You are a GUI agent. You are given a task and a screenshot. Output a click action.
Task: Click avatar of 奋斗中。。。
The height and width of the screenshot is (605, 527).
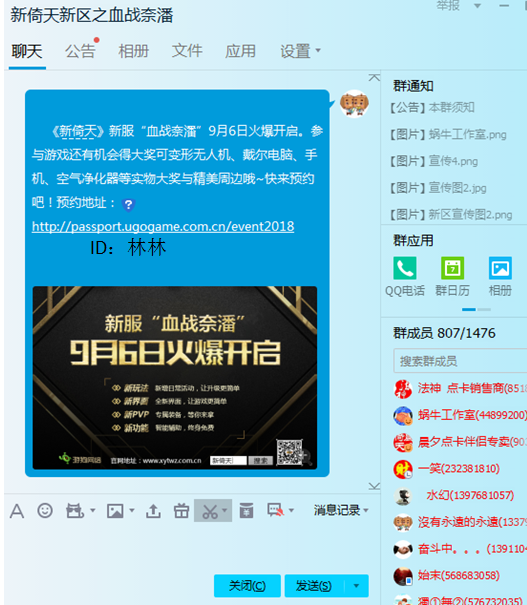403,549
